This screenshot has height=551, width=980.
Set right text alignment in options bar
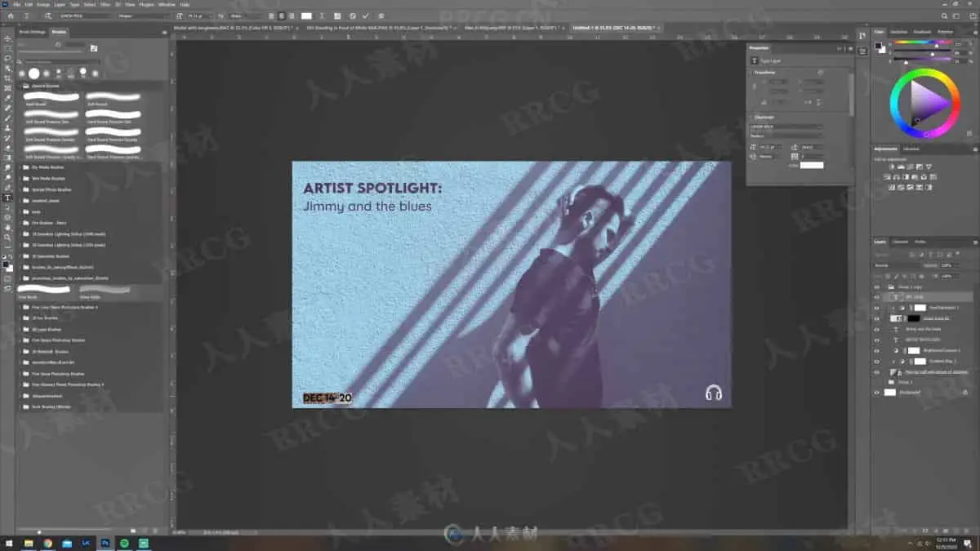(292, 16)
